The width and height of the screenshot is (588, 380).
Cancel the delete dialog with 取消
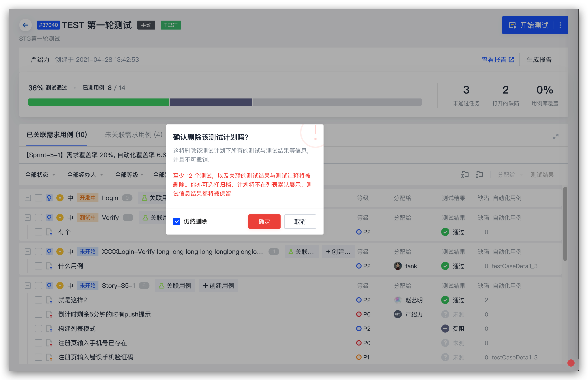click(300, 222)
